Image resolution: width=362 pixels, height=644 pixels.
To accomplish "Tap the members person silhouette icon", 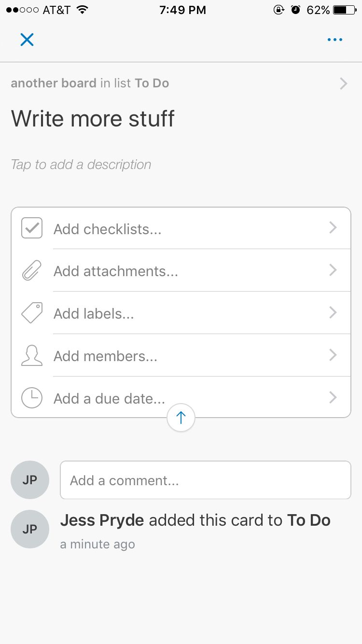I will coord(32,355).
